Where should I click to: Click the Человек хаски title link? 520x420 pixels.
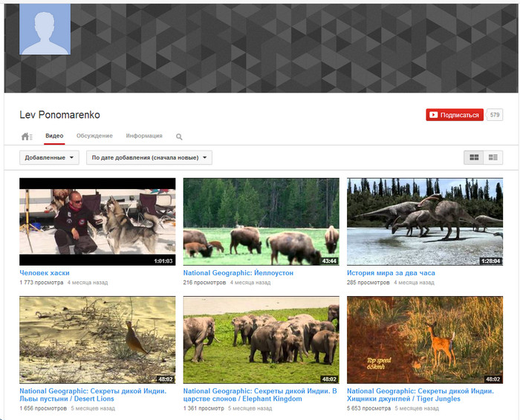[x=45, y=273]
